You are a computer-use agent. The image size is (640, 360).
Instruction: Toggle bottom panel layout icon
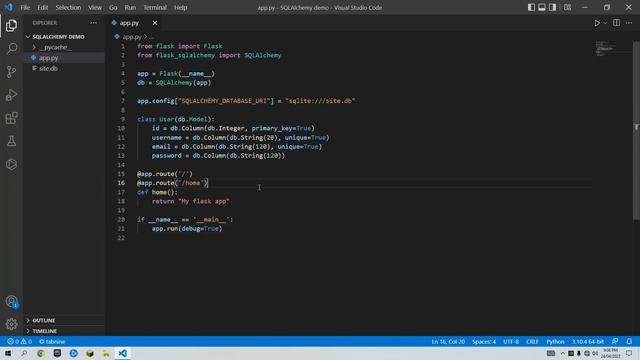pyautogui.click(x=542, y=7)
